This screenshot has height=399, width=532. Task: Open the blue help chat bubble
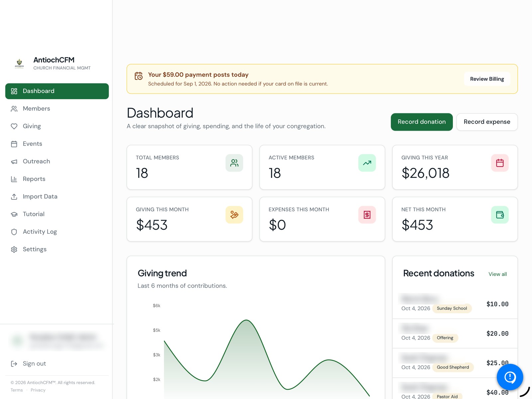pyautogui.click(x=510, y=377)
